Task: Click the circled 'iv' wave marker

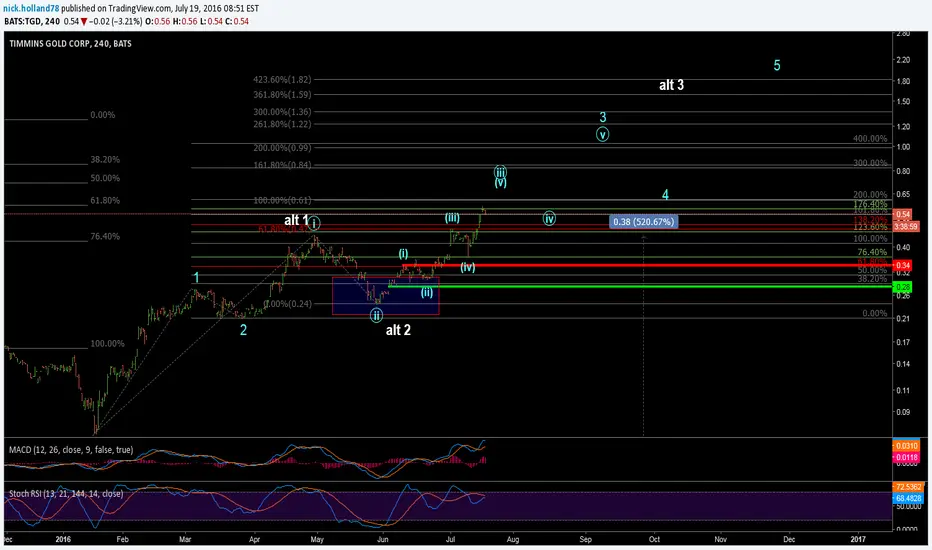Action: click(549, 218)
